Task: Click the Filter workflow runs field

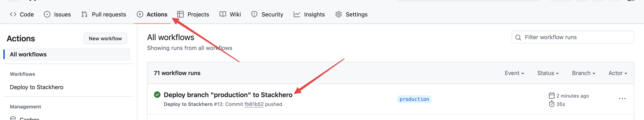Action: [572, 37]
